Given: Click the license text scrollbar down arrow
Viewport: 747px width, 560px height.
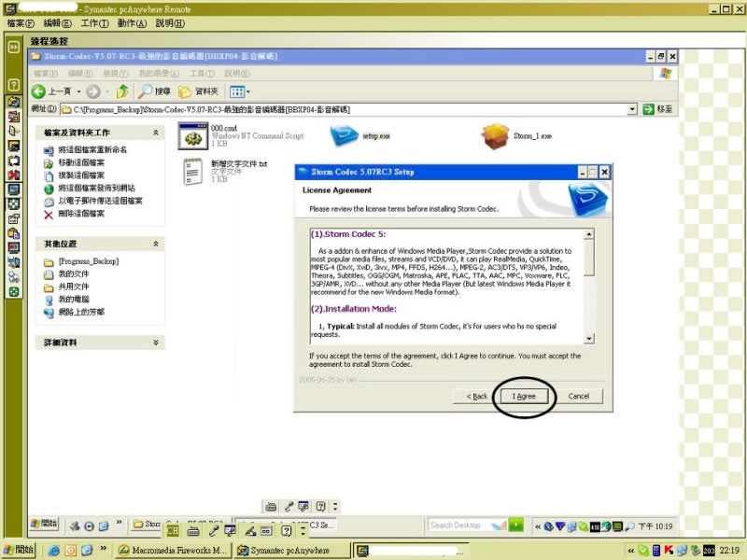Looking at the screenshot, I should click(589, 339).
